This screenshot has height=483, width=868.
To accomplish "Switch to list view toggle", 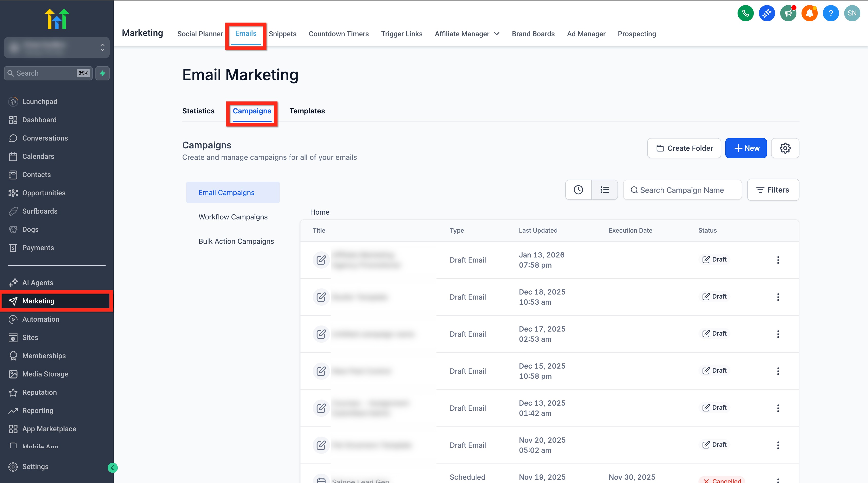I will click(x=605, y=190).
